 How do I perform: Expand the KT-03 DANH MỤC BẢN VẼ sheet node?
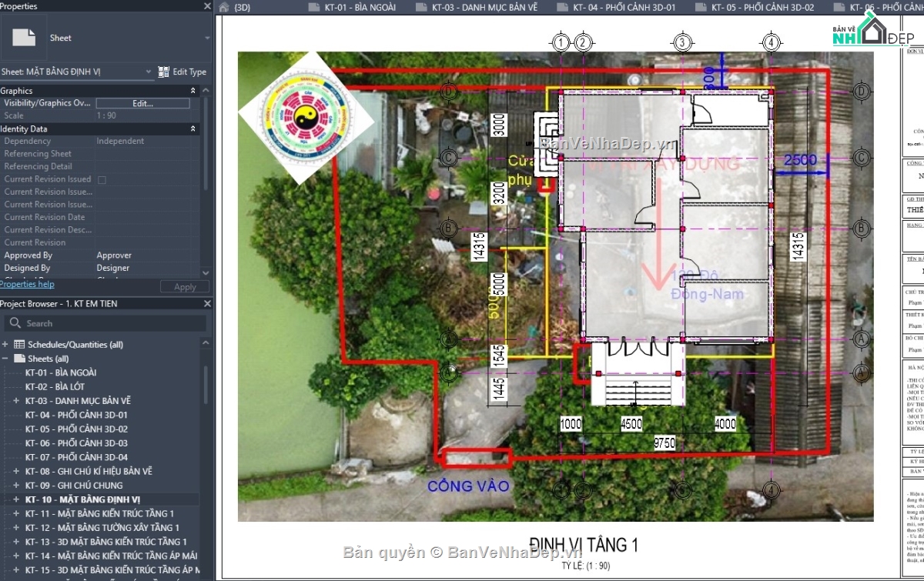[16, 401]
